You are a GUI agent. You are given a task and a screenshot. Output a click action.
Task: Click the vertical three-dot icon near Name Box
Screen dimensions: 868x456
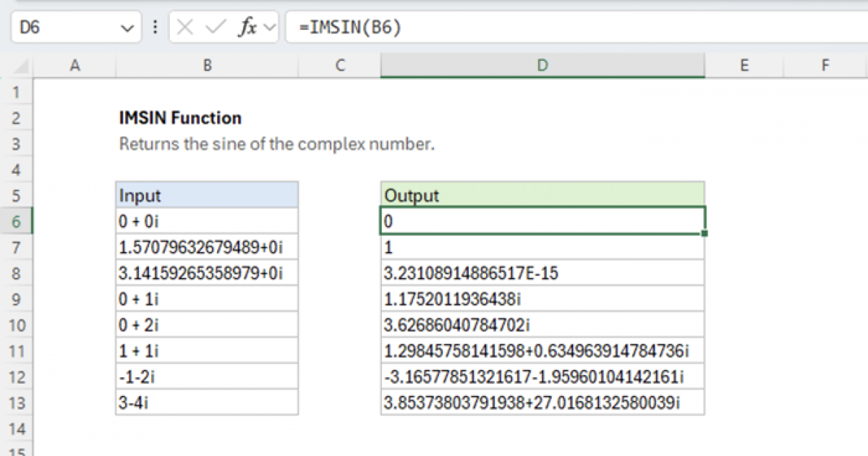click(x=155, y=27)
